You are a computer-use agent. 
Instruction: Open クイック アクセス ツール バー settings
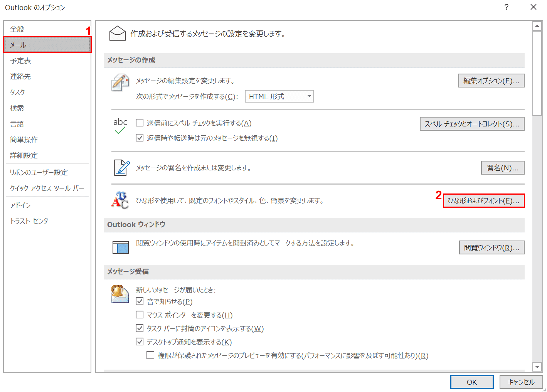point(47,188)
